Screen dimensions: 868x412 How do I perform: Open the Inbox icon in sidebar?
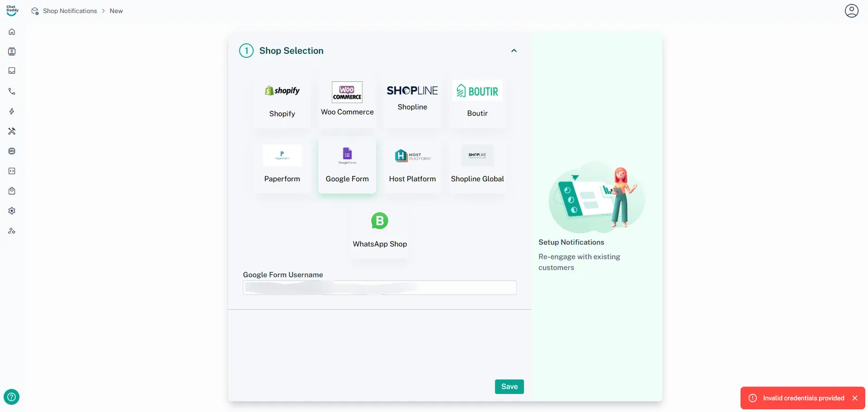12,71
